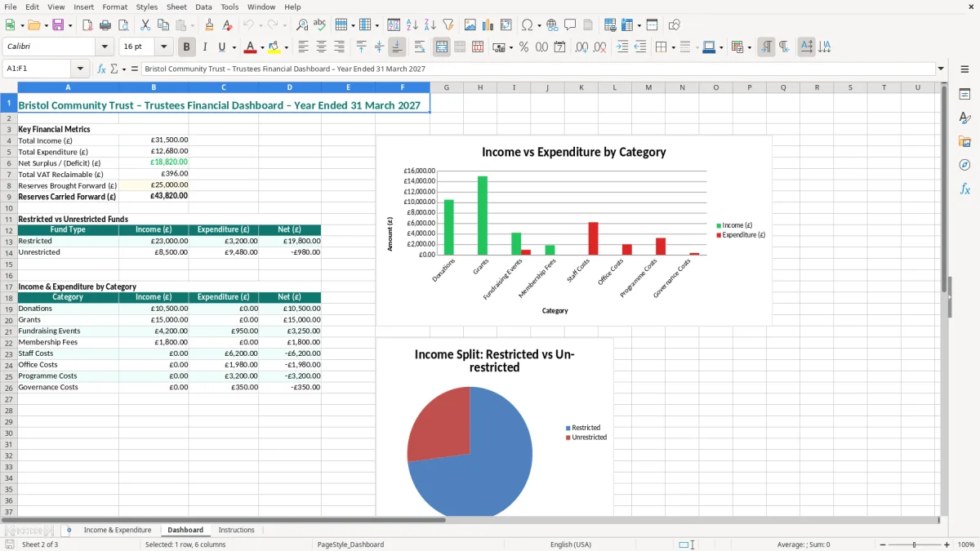Click the formula input line
The height and width of the screenshot is (551, 980).
[538, 69]
